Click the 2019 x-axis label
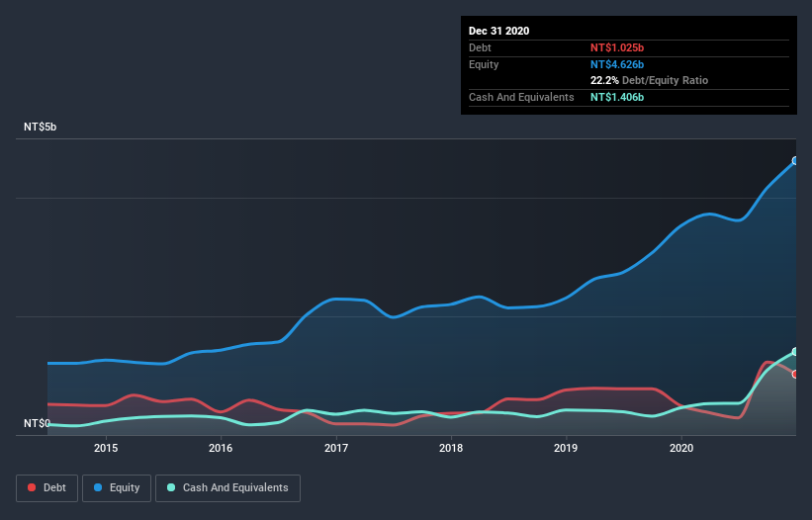The image size is (812, 520). (x=566, y=448)
